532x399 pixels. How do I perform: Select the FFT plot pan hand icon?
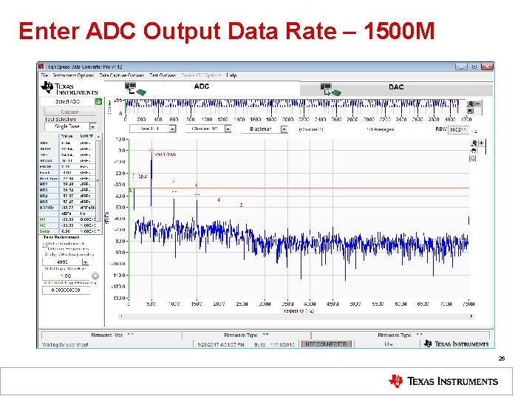474,151
